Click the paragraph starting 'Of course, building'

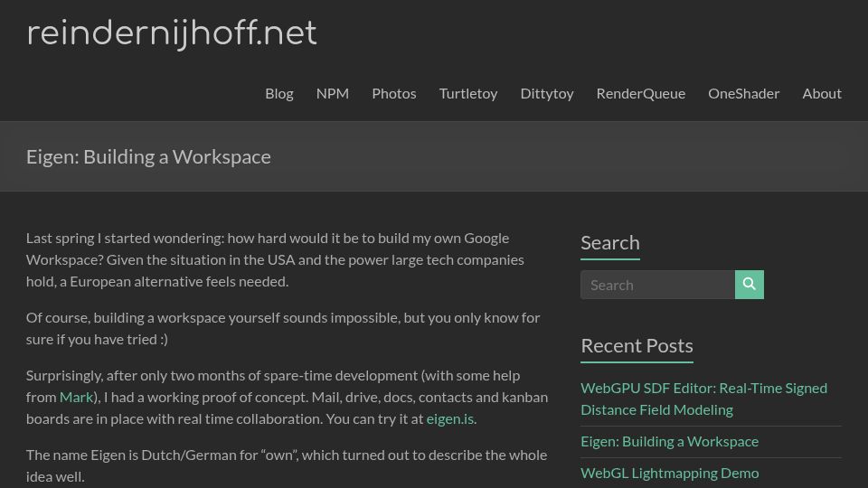[x=283, y=328]
